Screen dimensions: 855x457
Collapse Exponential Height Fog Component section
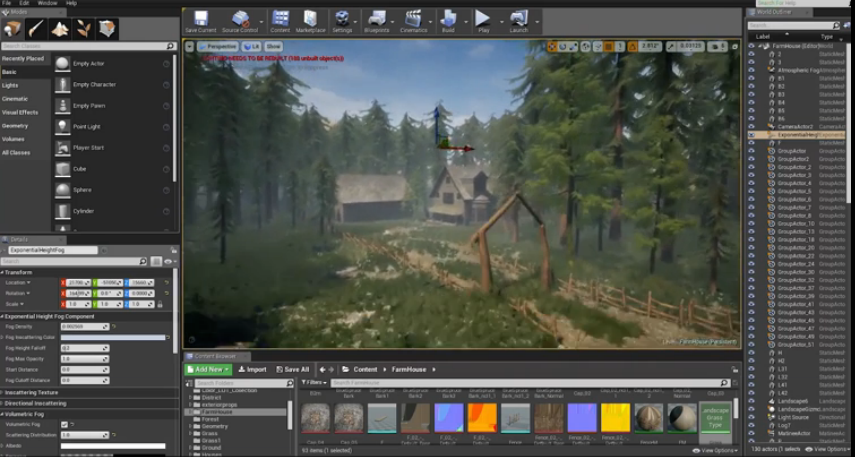2,316
